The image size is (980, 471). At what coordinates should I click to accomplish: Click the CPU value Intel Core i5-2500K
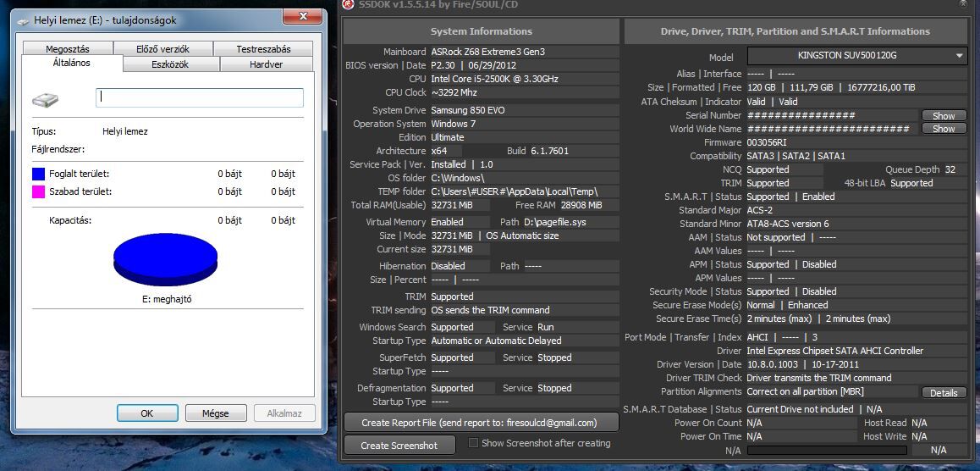tap(494, 79)
